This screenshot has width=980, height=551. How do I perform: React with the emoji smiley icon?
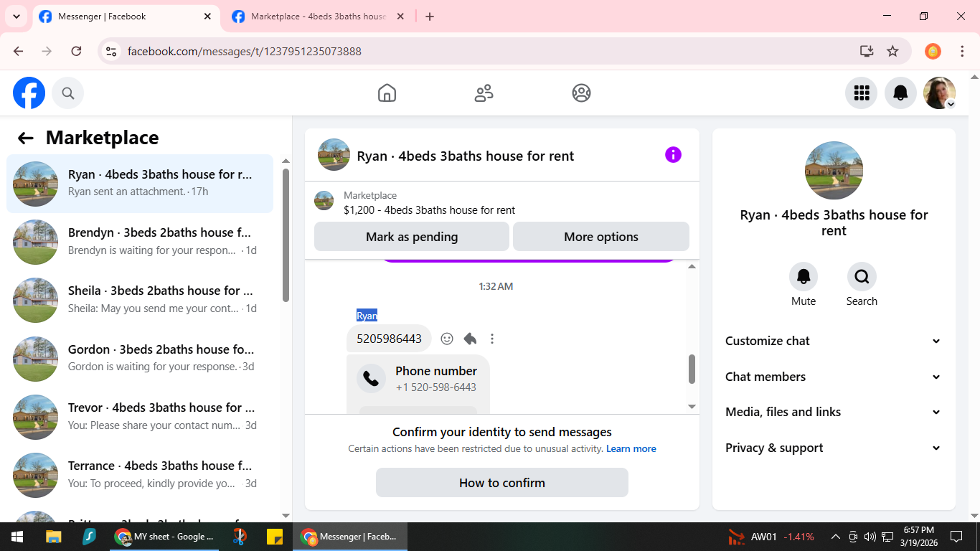[x=447, y=339]
